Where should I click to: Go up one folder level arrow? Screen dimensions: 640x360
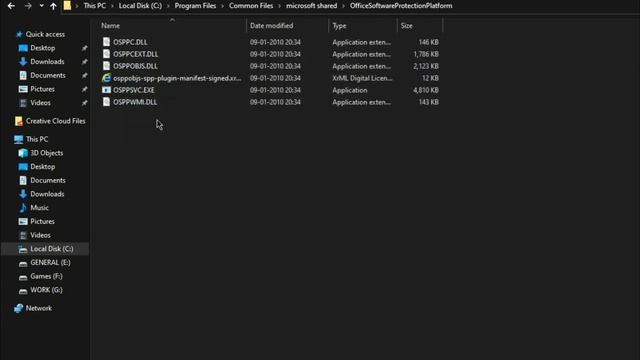(x=53, y=6)
